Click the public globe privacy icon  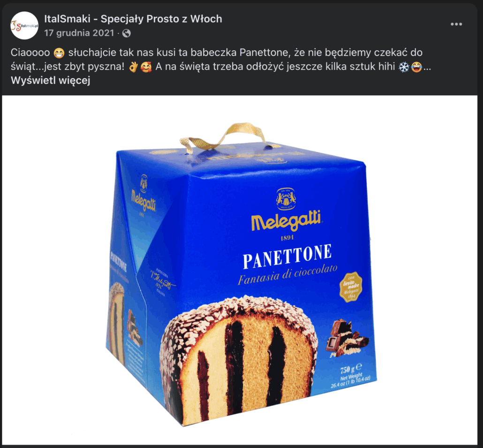coord(127,33)
